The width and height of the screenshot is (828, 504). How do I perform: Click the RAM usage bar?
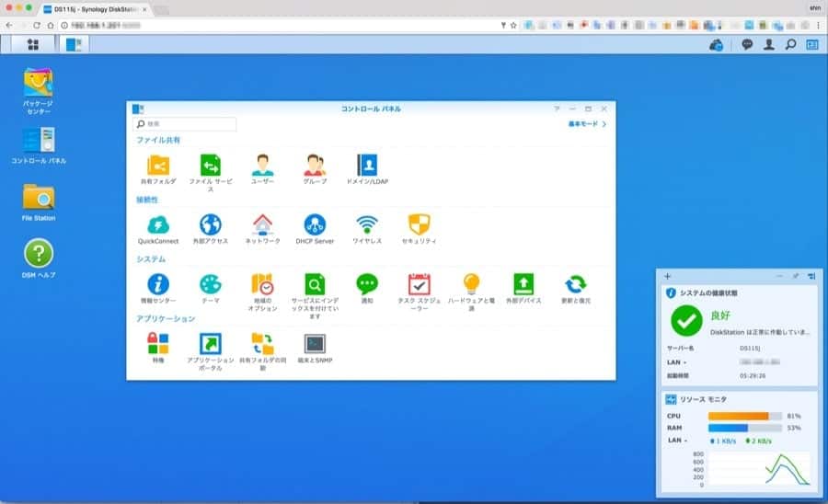[745, 428]
